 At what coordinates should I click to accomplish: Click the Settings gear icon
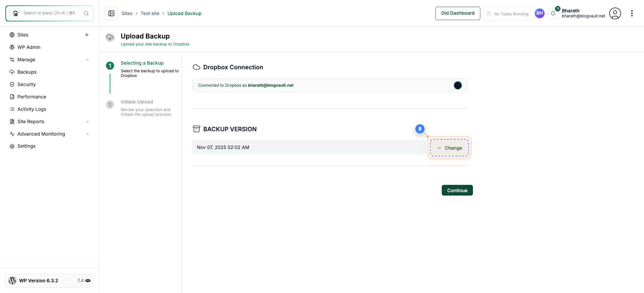tap(12, 146)
